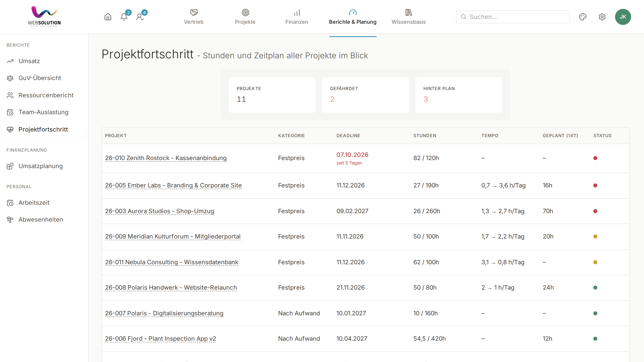Screen dimensions: 644x362
Task: Click red status dot for Ember Labs
Action: click(595, 185)
